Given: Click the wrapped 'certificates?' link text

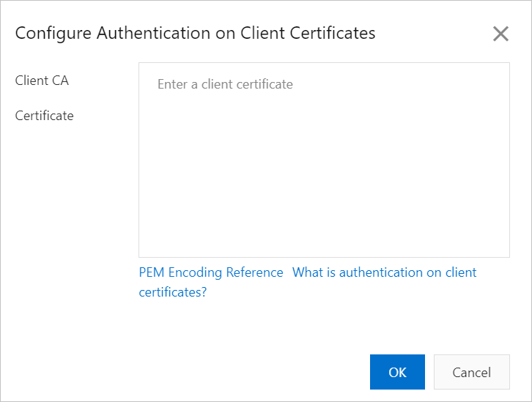Looking at the screenshot, I should pyautogui.click(x=173, y=292).
